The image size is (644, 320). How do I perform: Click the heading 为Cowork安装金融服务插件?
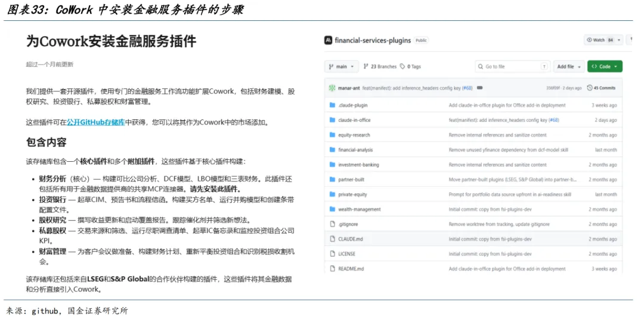(111, 41)
